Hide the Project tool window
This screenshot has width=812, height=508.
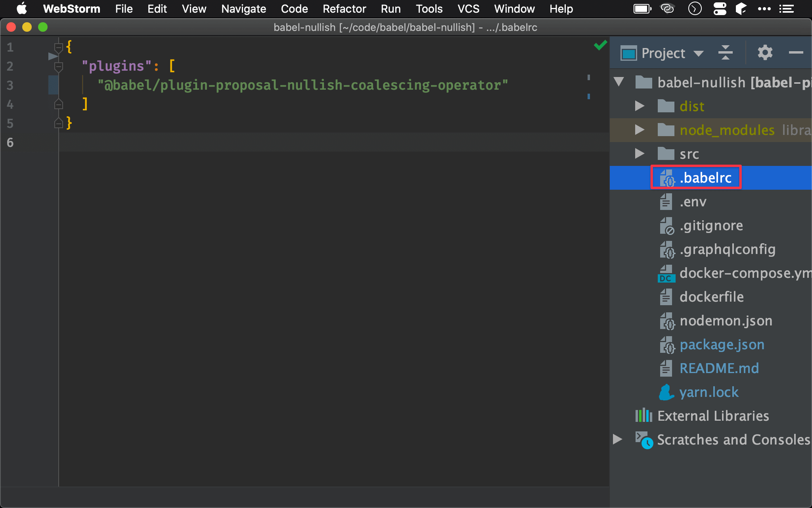coord(796,52)
